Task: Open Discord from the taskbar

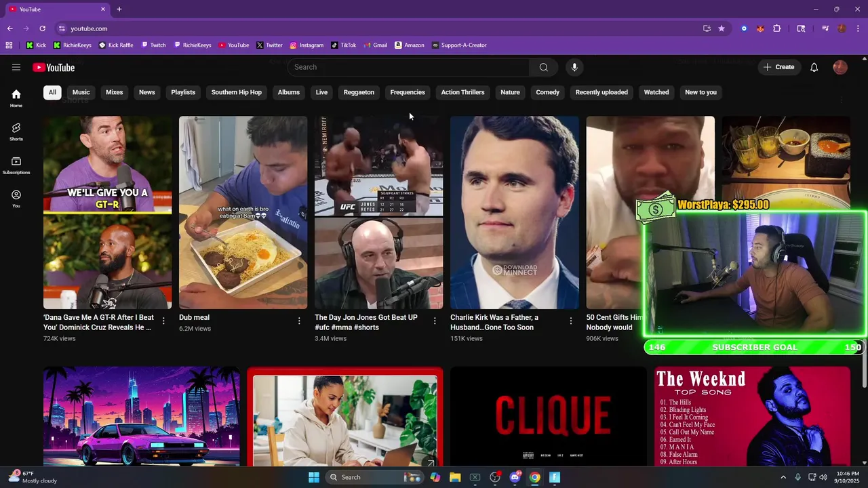Action: 515,477
